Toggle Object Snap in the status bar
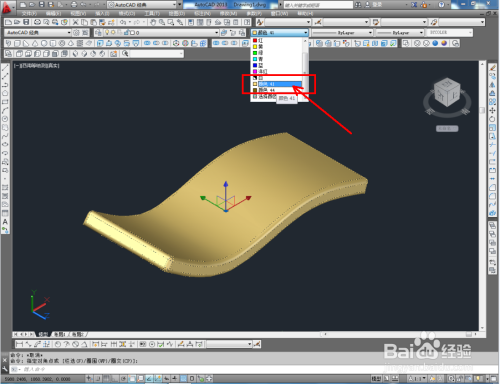This screenshot has height=384, width=500. 132,379
